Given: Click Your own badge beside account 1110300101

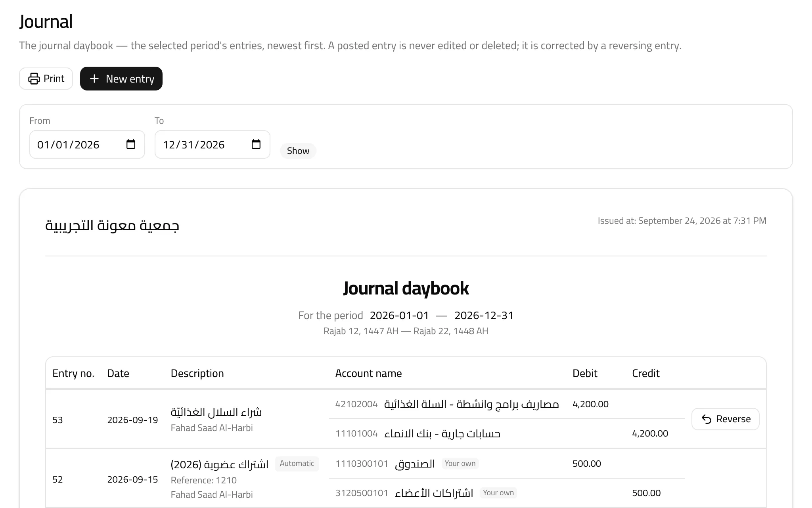Looking at the screenshot, I should [460, 464].
